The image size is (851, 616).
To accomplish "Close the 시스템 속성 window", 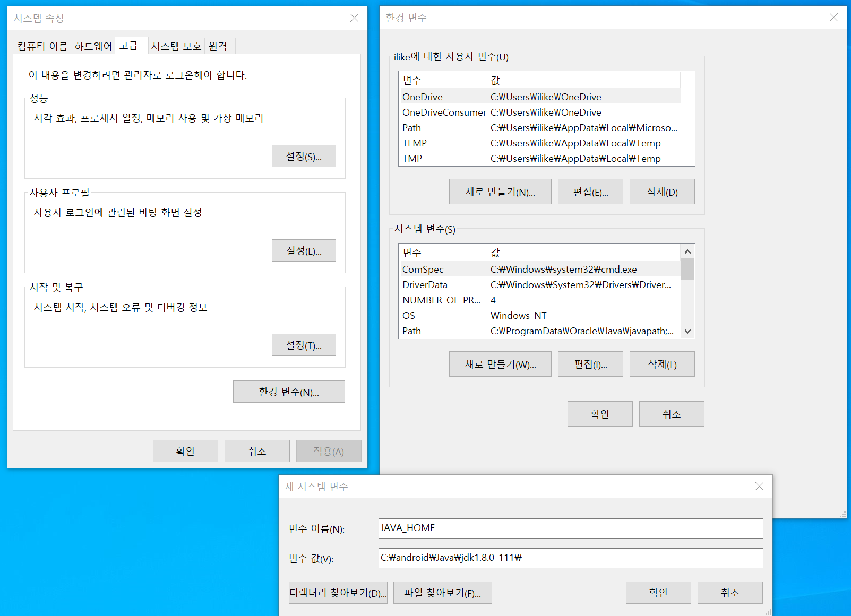I will [x=354, y=18].
